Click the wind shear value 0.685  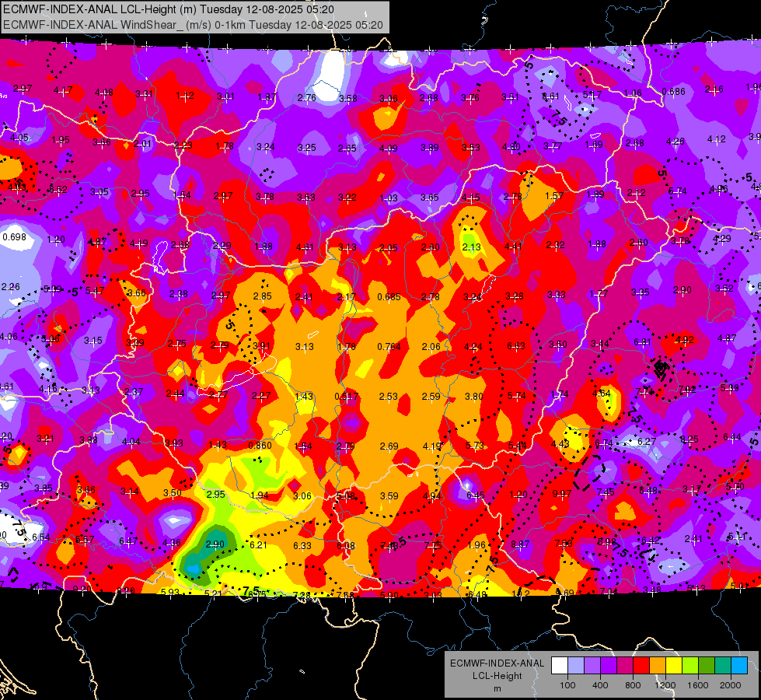(x=389, y=296)
